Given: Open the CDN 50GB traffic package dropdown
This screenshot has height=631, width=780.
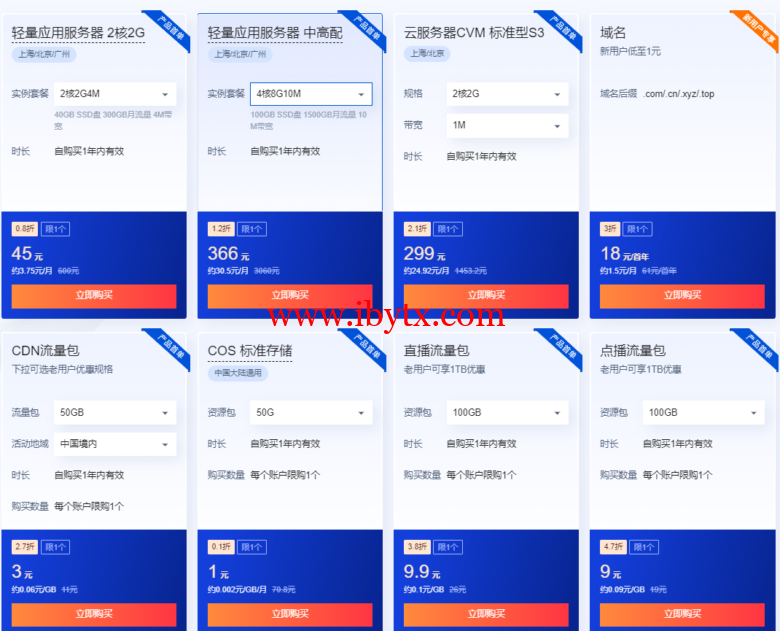Looking at the screenshot, I should [x=115, y=413].
